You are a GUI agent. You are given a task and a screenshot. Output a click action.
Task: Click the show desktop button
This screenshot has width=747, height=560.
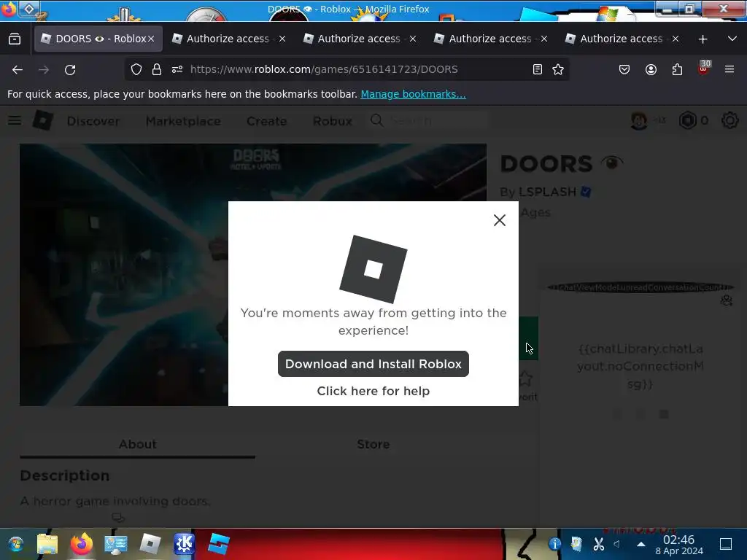[x=726, y=544]
